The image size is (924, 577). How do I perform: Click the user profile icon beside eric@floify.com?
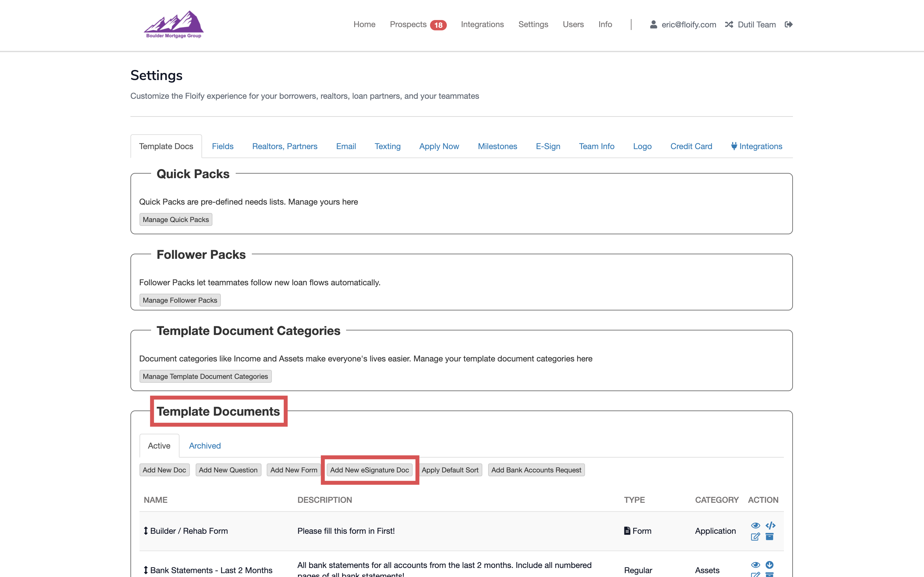[653, 25]
